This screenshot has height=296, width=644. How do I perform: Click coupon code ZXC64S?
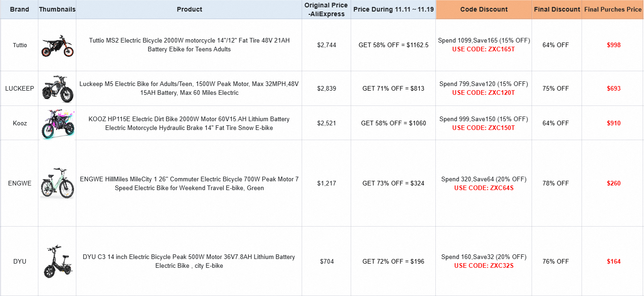(x=483, y=188)
